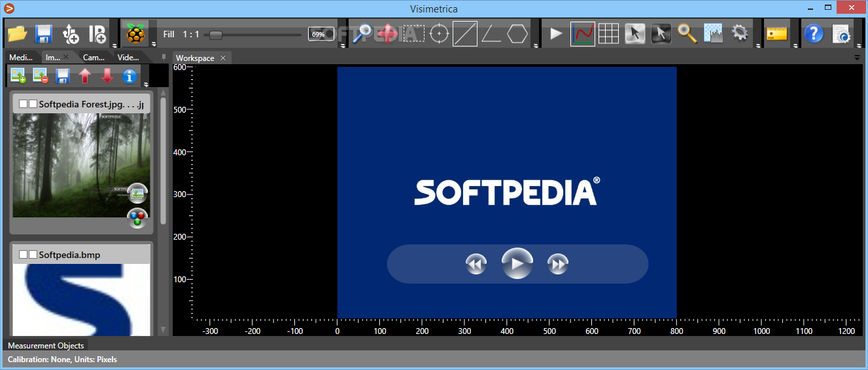Viewport: 868px width, 370px height.
Task: Expand the file toolbar overflow arrow
Action: tap(114, 45)
